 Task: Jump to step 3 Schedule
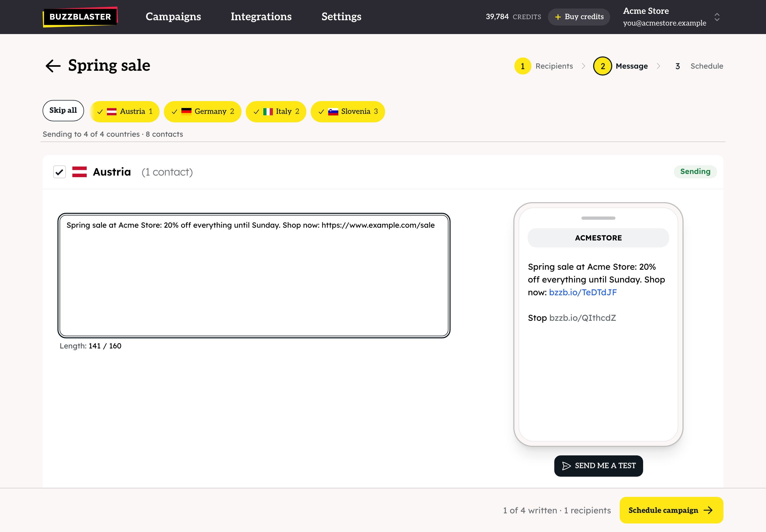click(x=699, y=66)
